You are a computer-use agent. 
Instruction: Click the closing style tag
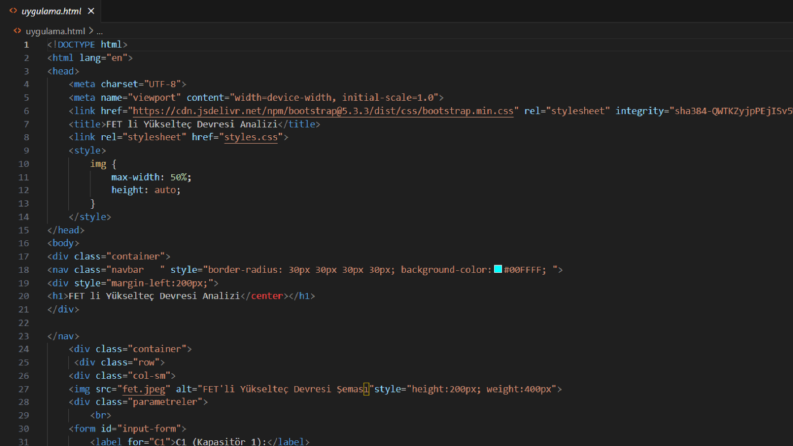[90, 217]
